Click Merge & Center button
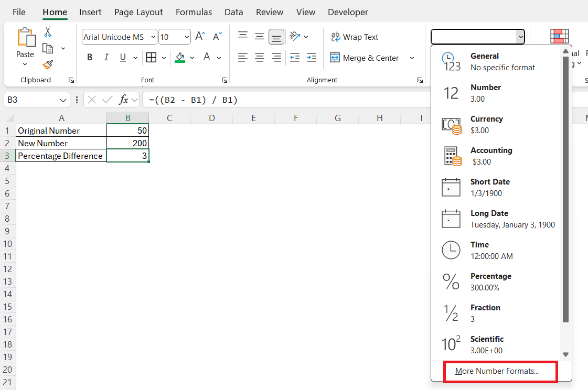 coord(364,58)
